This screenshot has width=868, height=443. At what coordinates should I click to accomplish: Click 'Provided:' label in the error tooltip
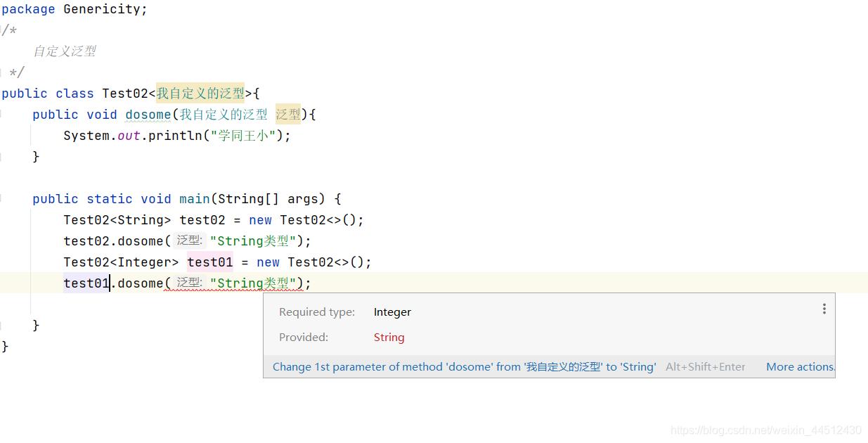pos(304,338)
